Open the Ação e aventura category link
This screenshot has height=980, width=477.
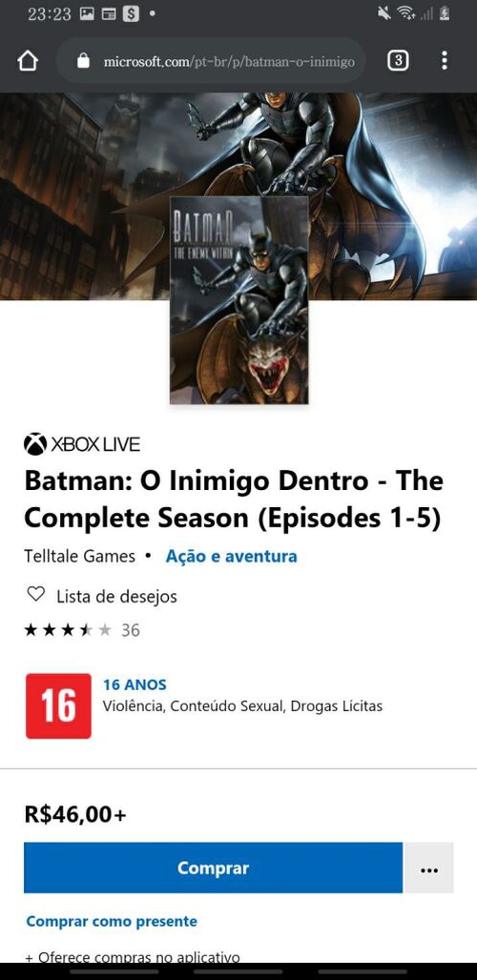[231, 556]
